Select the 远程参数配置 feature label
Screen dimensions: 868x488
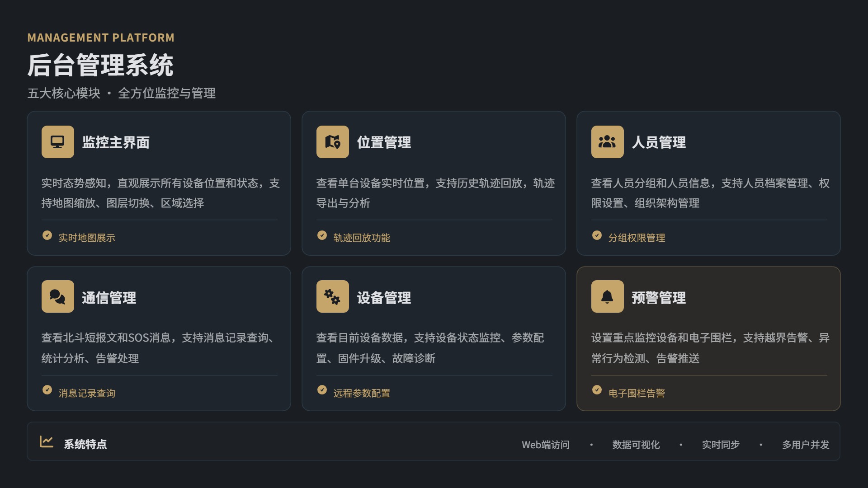(x=362, y=394)
